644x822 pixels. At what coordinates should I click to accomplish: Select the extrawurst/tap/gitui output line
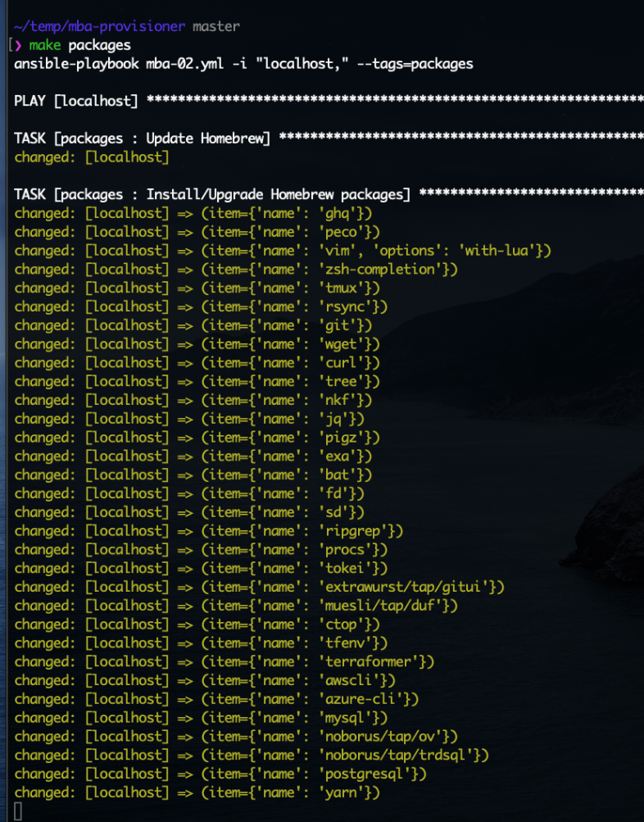260,587
